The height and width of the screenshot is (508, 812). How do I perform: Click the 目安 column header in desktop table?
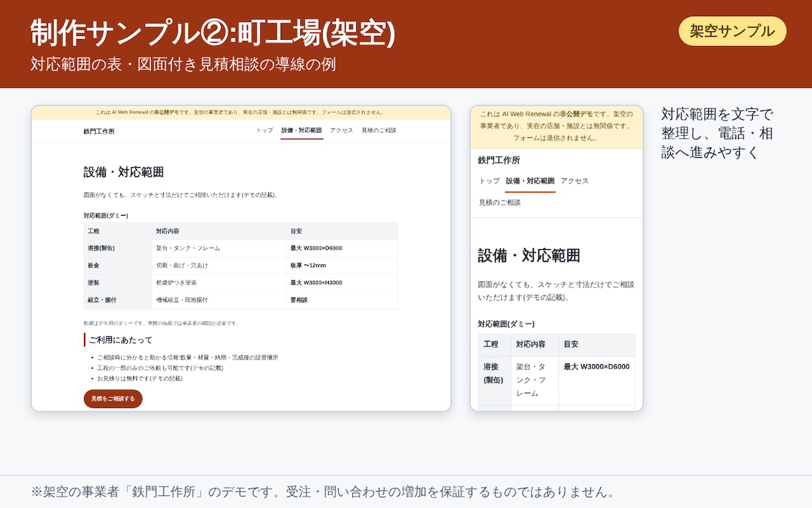(342, 231)
